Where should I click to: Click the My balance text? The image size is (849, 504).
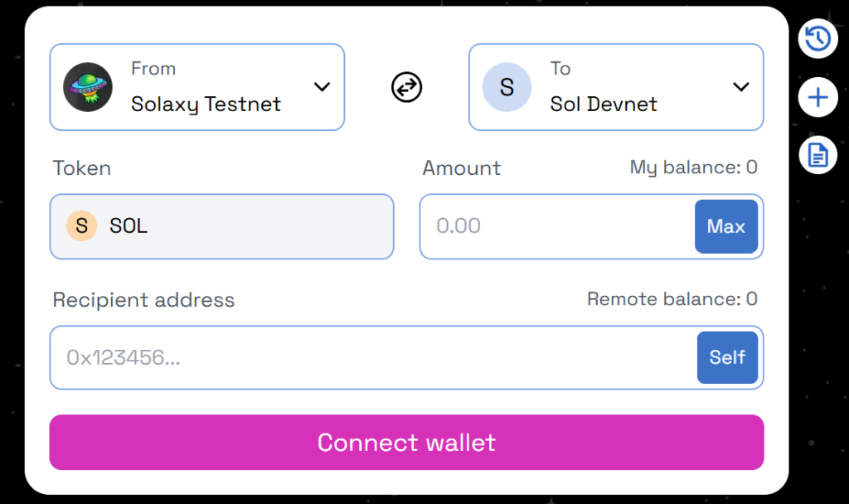point(693,167)
